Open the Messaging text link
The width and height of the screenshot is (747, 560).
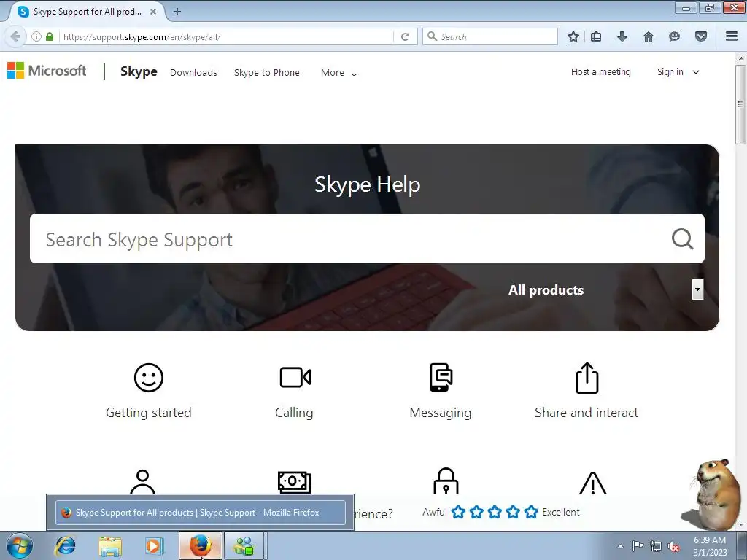click(440, 413)
